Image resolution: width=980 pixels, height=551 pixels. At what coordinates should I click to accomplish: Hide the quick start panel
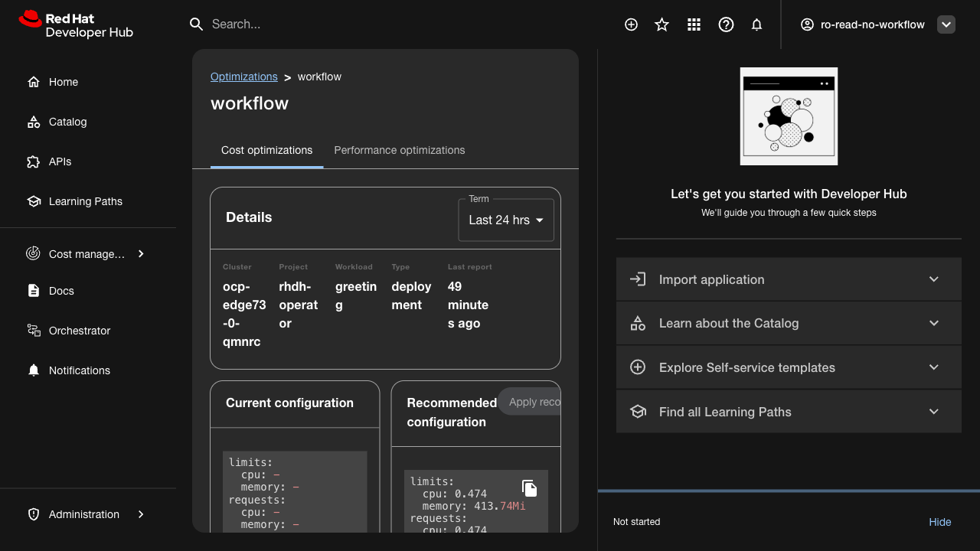(940, 522)
